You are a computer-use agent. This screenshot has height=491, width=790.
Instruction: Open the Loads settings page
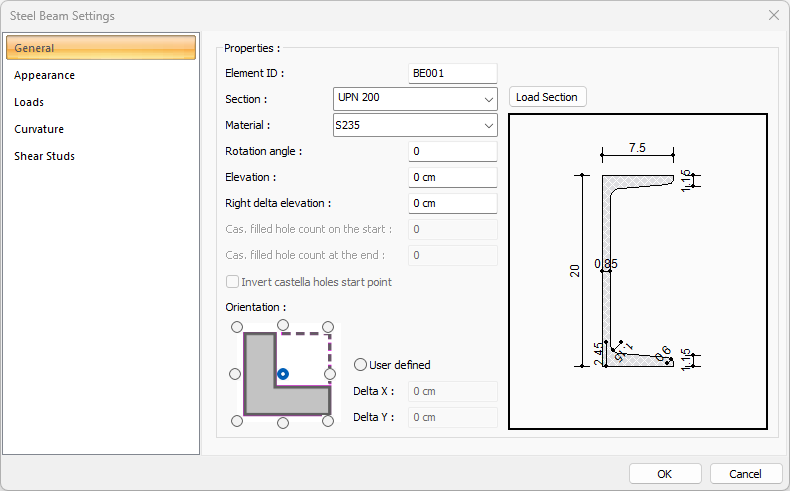29,102
